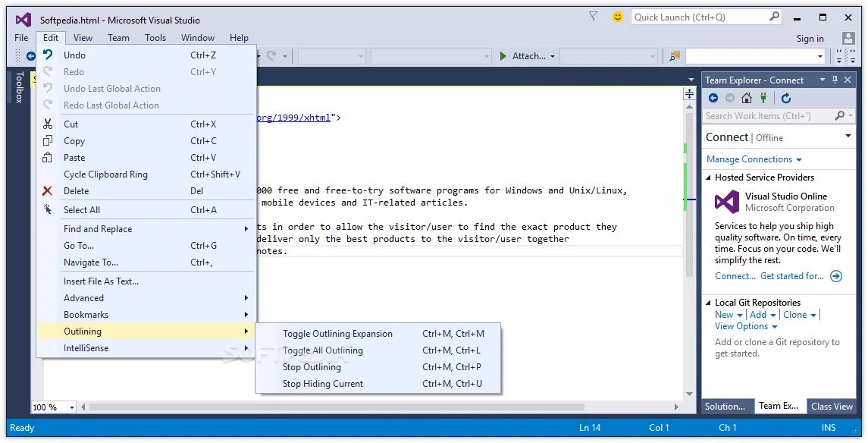Image resolution: width=868 pixels, height=443 pixels.
Task: Choose Toggle Outlining Expansion
Action: click(378, 333)
